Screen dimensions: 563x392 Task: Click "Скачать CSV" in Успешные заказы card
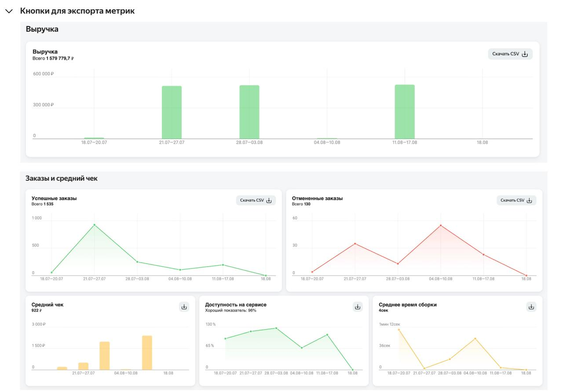click(x=256, y=201)
